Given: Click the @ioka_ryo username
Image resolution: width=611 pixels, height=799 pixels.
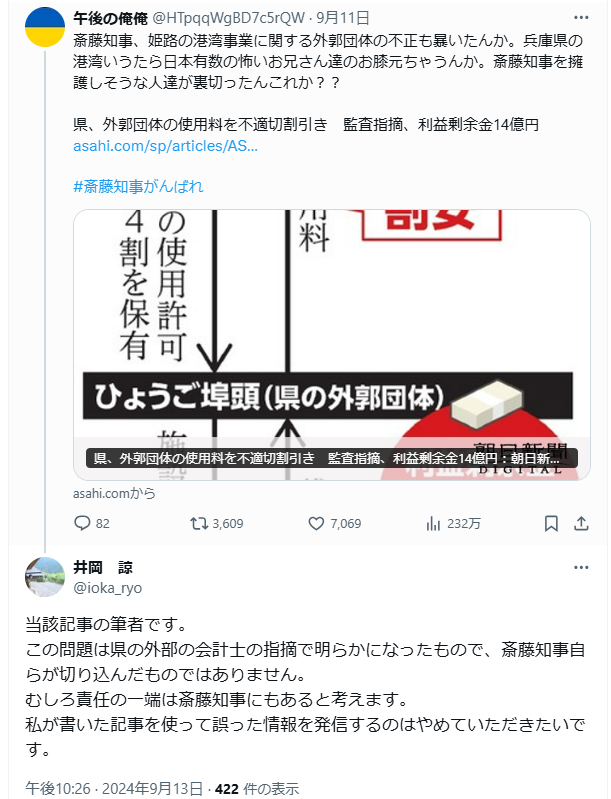Looking at the screenshot, I should pyautogui.click(x=108, y=588).
